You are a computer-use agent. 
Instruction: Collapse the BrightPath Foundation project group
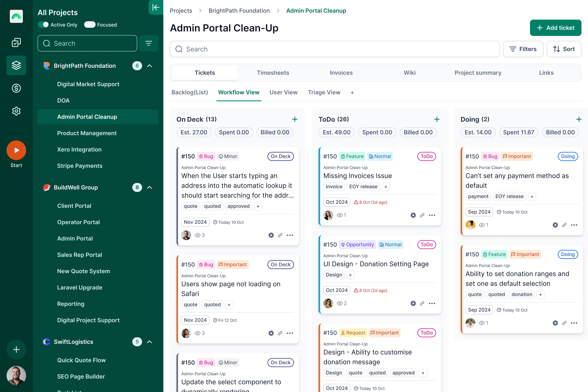(x=149, y=66)
